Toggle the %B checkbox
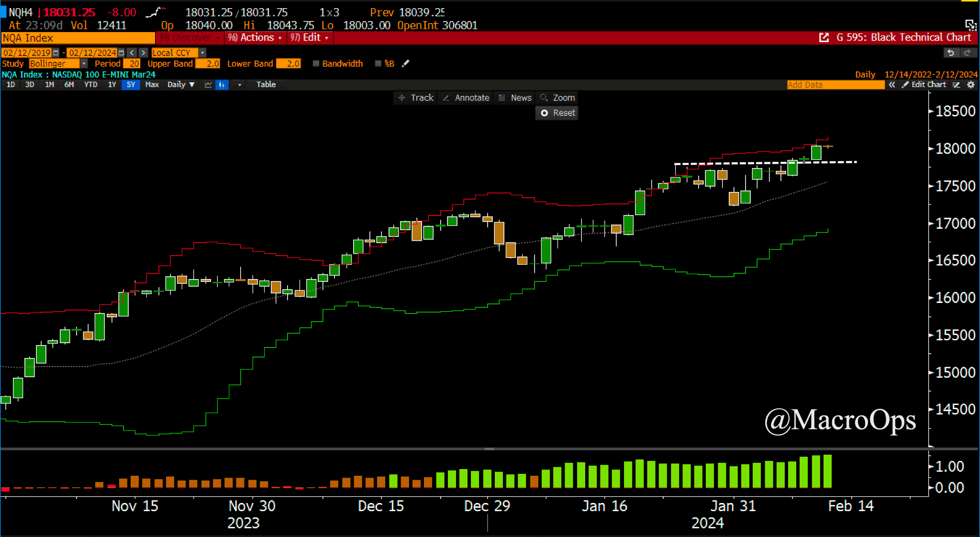 [378, 64]
